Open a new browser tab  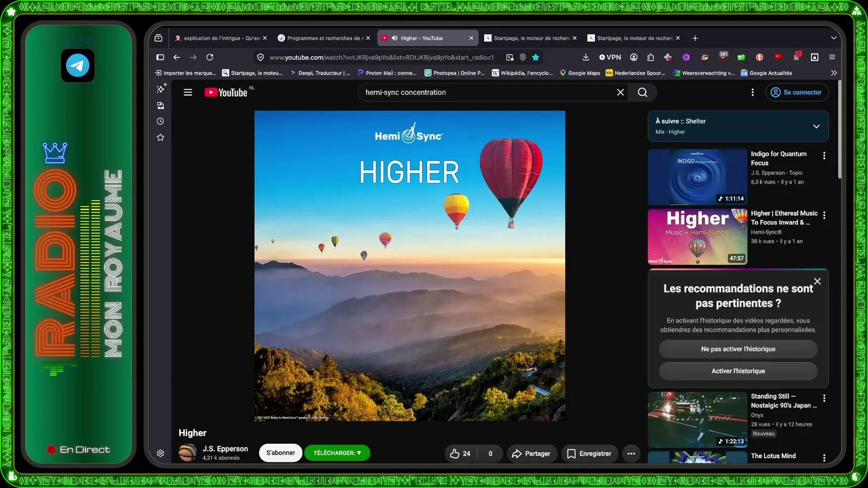[x=694, y=38]
